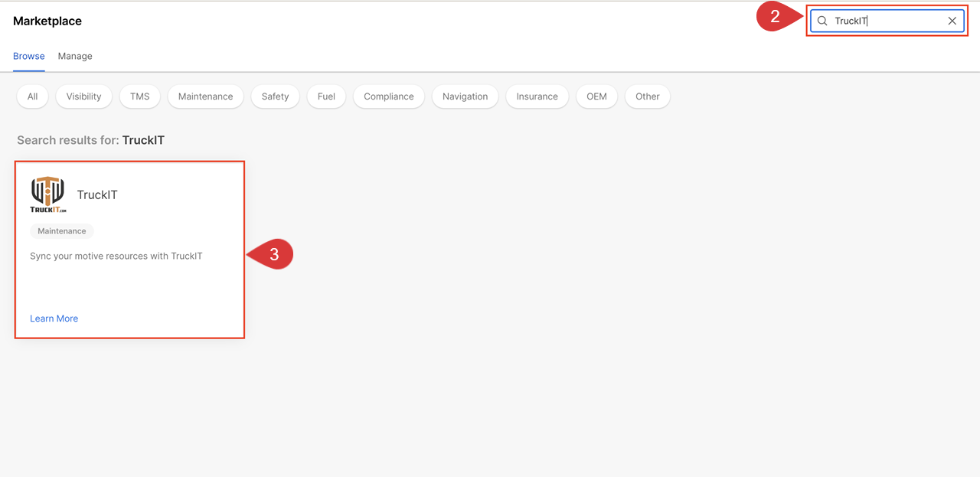The image size is (980, 477).
Task: Filter apps by Visibility category
Action: coord(83,96)
